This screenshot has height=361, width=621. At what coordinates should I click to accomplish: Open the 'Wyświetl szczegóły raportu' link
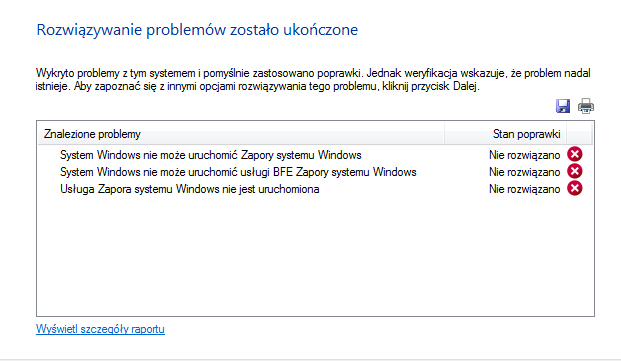pyautogui.click(x=100, y=329)
